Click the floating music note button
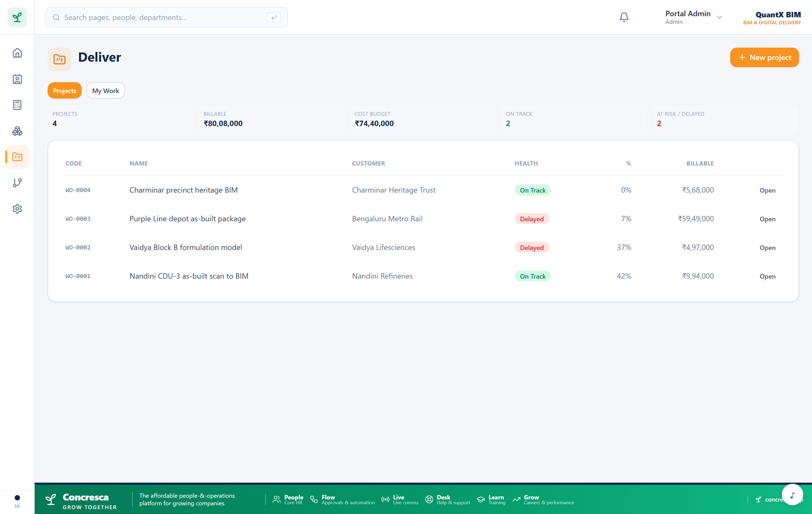Screen dimensions: 812x514 (792, 495)
